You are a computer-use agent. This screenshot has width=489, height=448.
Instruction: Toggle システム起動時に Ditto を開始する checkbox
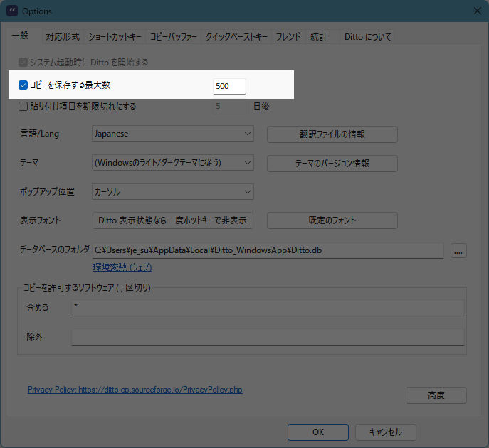pyautogui.click(x=23, y=63)
